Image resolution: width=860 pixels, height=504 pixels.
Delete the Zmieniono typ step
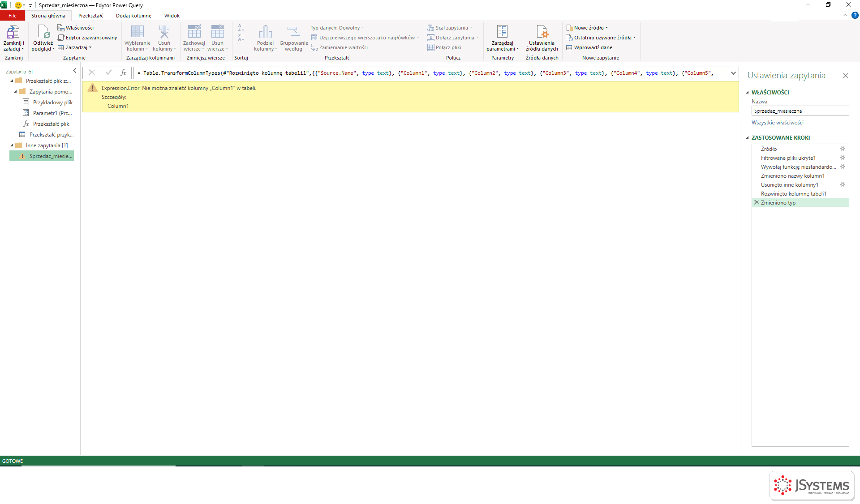pyautogui.click(x=757, y=202)
